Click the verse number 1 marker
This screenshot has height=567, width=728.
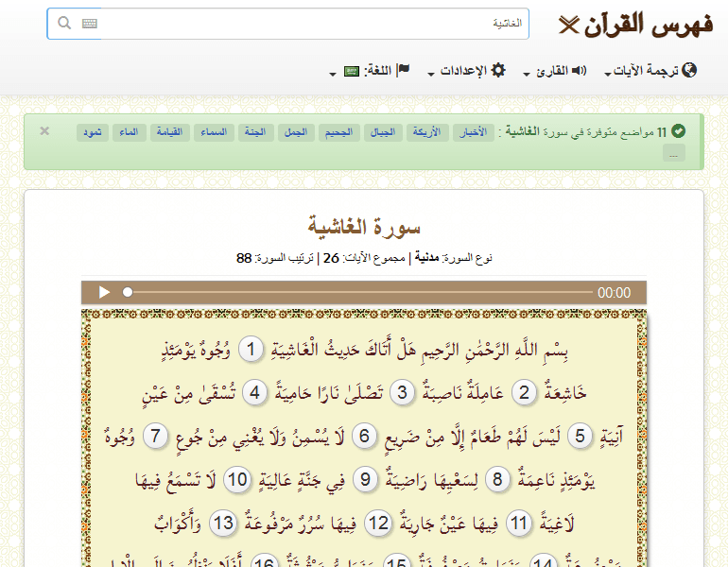coord(251,351)
